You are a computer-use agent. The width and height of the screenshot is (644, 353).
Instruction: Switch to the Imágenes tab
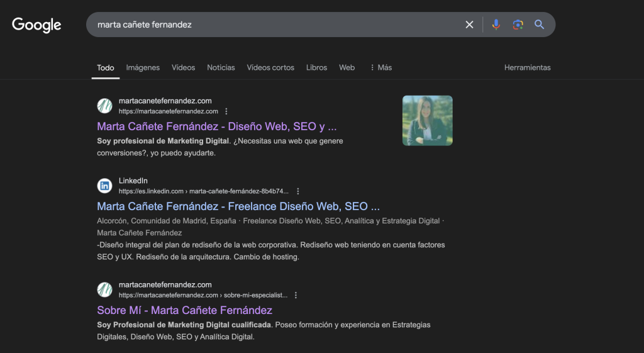click(143, 67)
